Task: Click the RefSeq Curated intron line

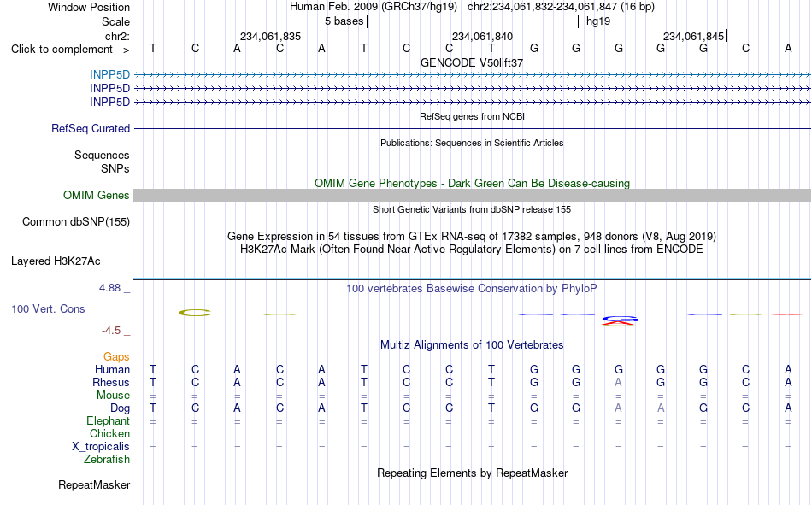Action: tap(472, 128)
